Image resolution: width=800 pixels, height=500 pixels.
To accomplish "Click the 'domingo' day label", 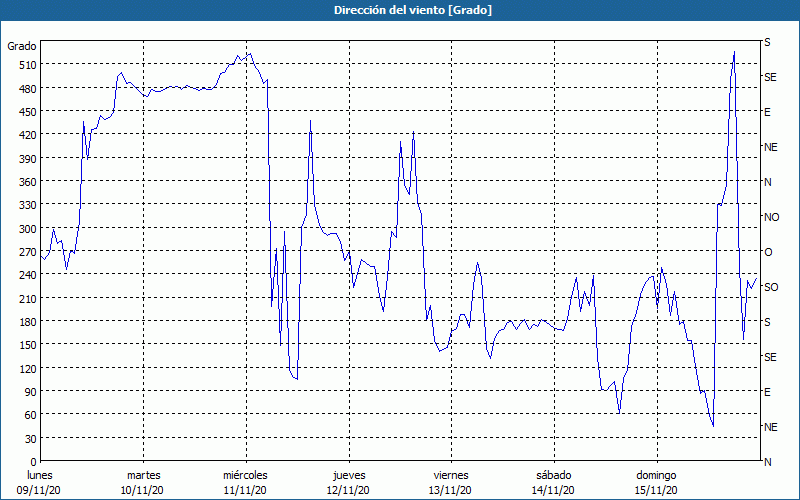I will pos(656,476).
